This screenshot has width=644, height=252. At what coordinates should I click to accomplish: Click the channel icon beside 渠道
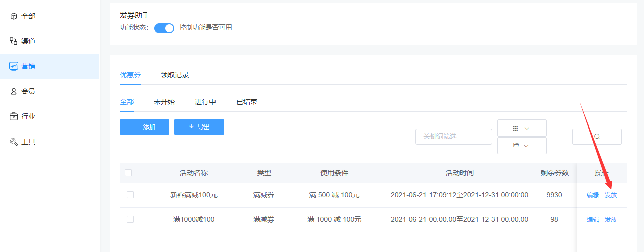(14, 41)
